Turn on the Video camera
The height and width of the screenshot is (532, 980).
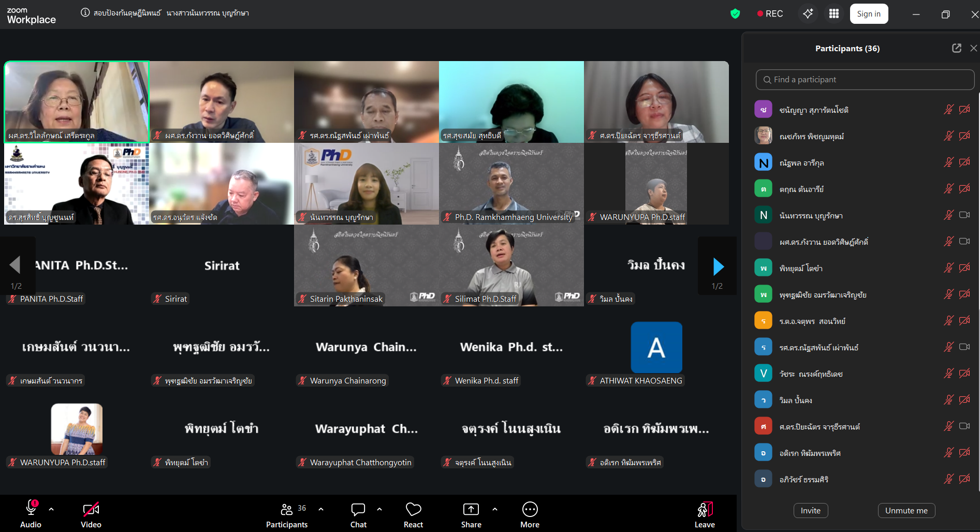(x=91, y=510)
